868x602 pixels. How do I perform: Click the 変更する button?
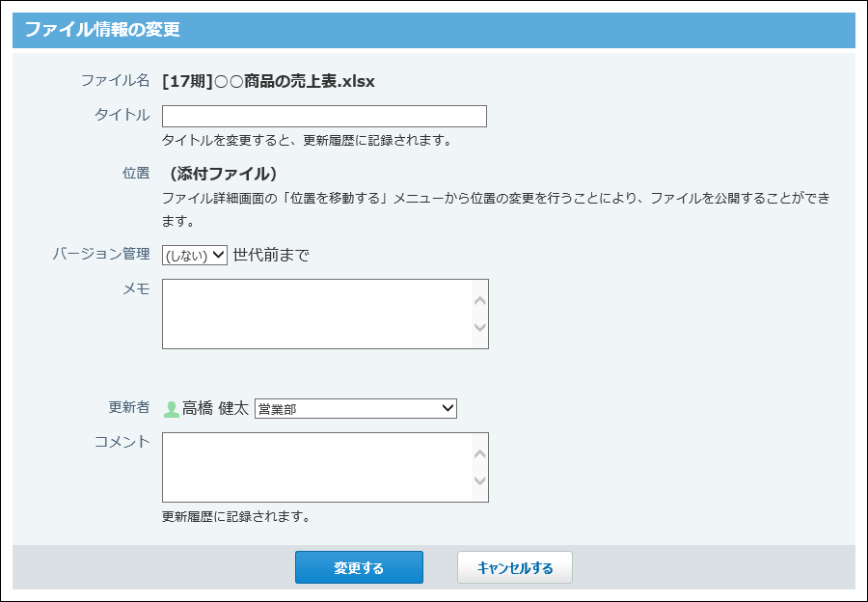click(x=359, y=567)
